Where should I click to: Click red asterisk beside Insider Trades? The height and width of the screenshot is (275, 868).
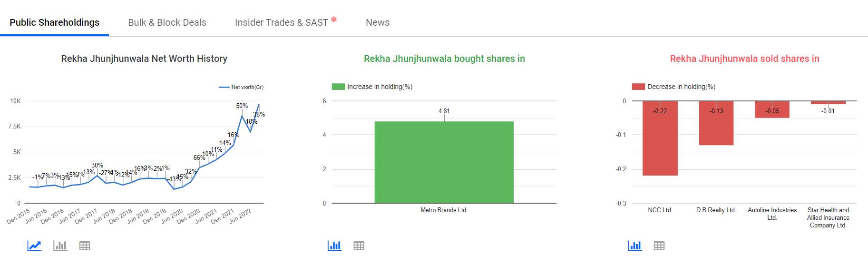[334, 20]
